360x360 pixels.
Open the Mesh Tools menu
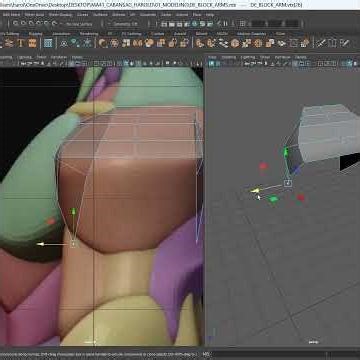pyautogui.click(x=34, y=15)
